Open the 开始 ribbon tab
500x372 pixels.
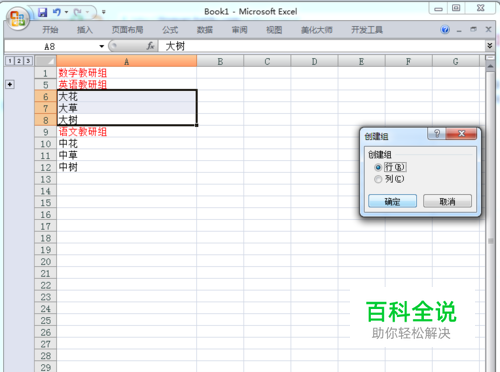(50, 30)
